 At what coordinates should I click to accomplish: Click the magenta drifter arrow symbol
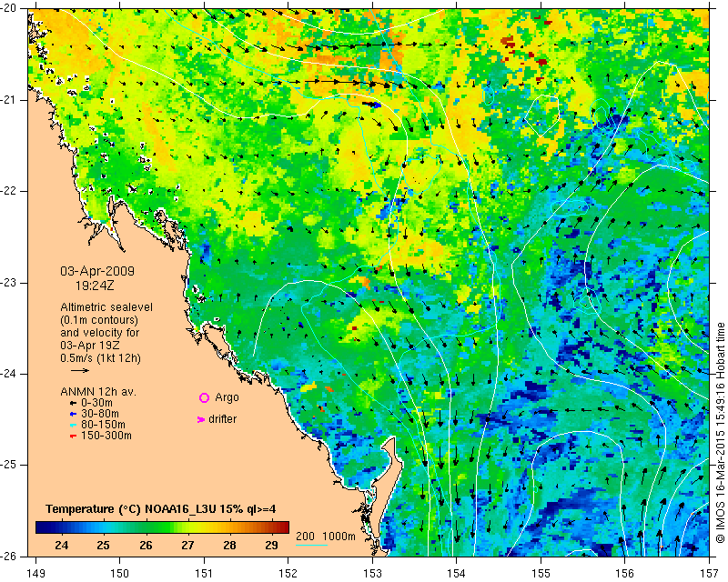point(201,419)
